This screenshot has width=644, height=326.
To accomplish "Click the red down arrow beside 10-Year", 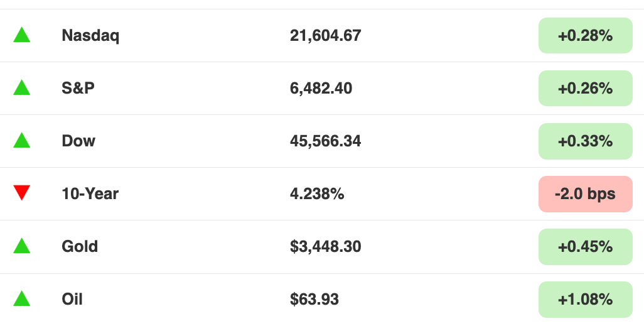I will (x=22, y=193).
